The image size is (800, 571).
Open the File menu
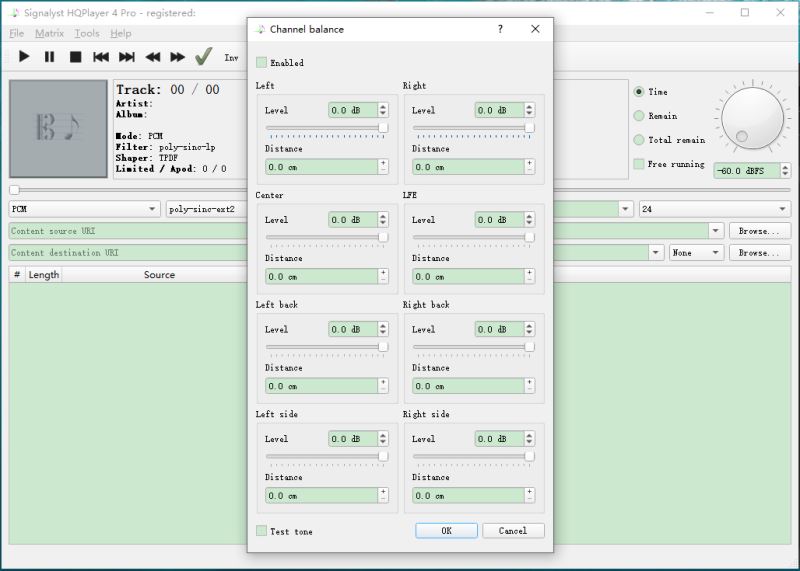[17, 33]
